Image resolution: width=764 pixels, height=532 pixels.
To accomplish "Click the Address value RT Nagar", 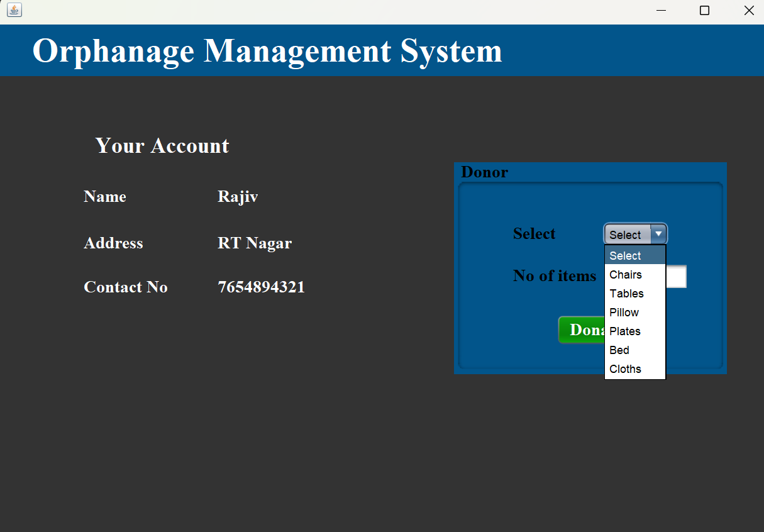I will [254, 243].
